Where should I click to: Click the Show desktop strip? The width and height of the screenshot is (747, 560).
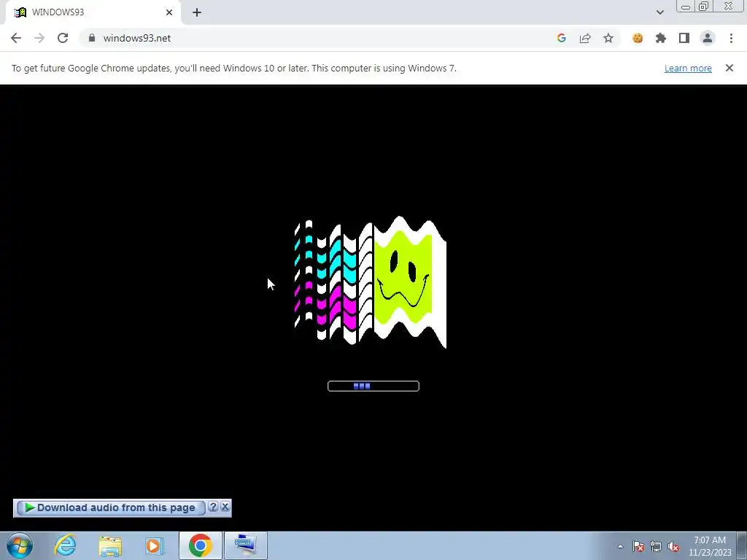[742, 545]
